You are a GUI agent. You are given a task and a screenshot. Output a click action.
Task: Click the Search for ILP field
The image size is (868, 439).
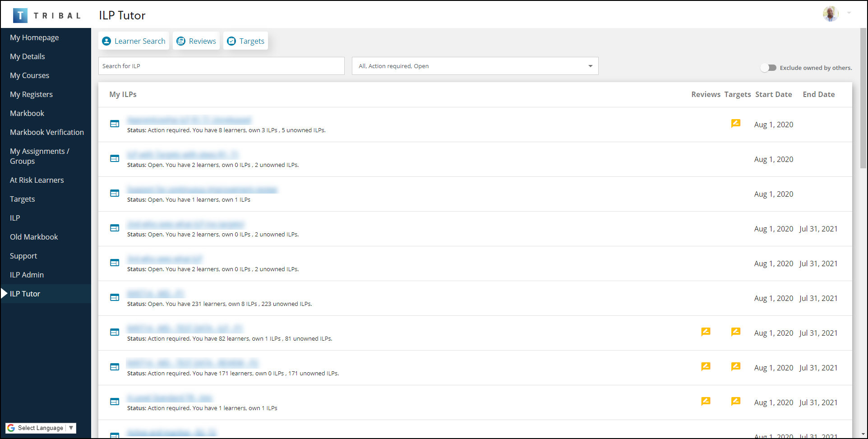click(221, 66)
